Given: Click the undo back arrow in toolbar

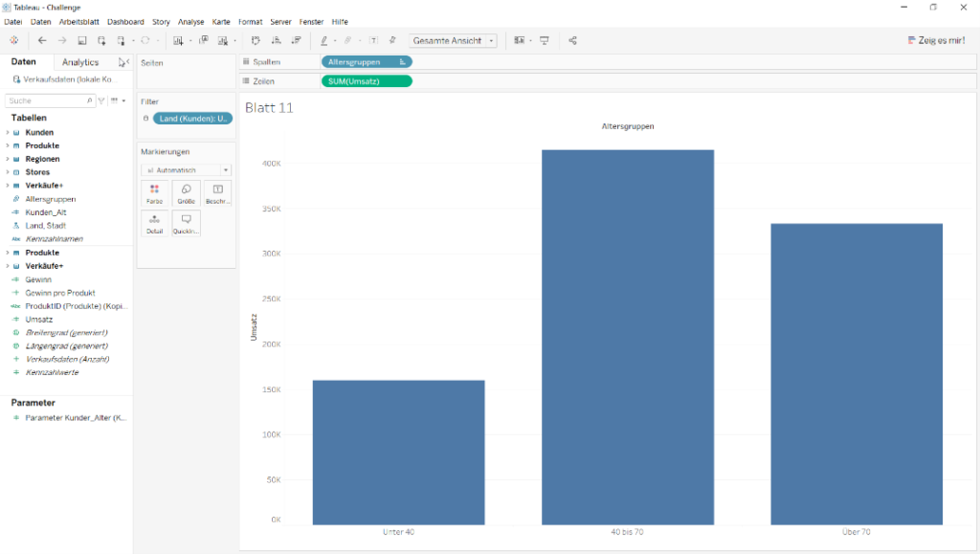Looking at the screenshot, I should click(x=42, y=40).
